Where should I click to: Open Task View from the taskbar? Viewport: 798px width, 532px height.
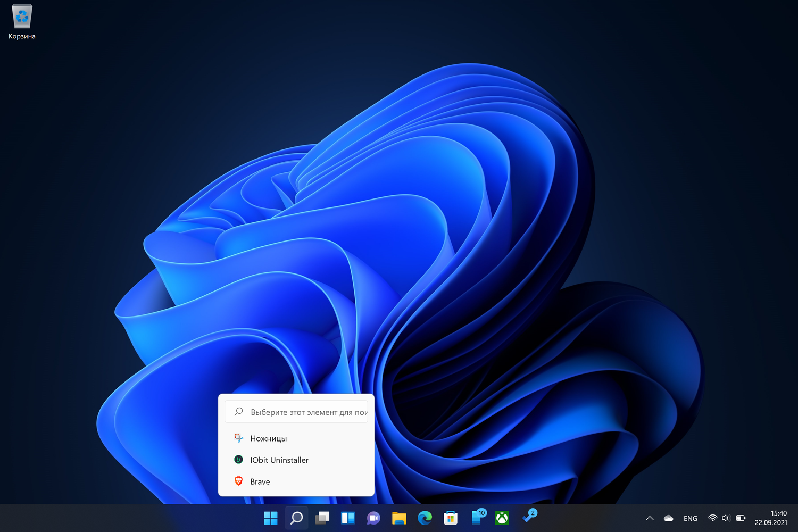[x=322, y=518]
